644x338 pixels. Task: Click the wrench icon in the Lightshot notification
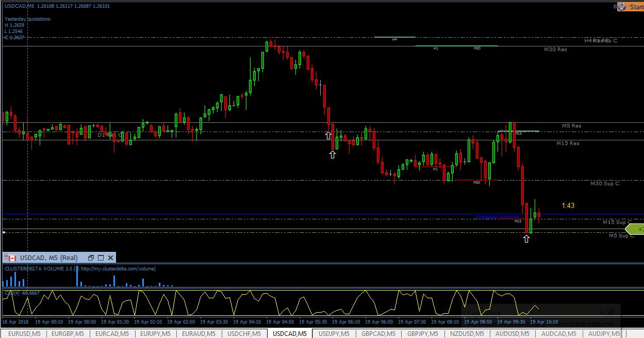point(602,312)
